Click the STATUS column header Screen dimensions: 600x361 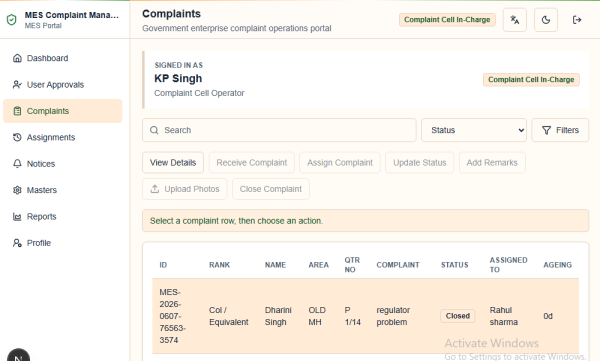click(x=455, y=265)
